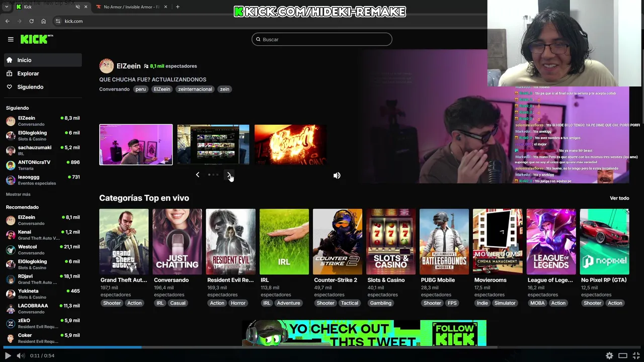Click the zein tag
Viewport: 644px width, 362px height.
(224, 89)
